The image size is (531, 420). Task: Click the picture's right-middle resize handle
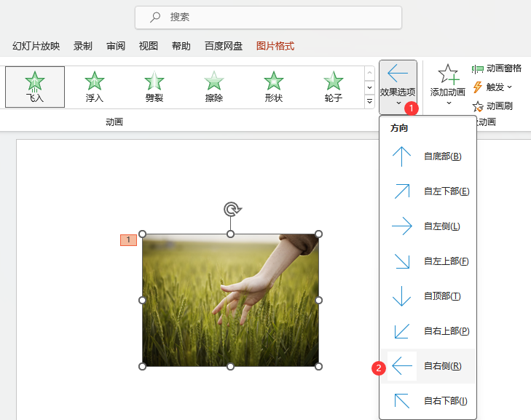click(318, 300)
